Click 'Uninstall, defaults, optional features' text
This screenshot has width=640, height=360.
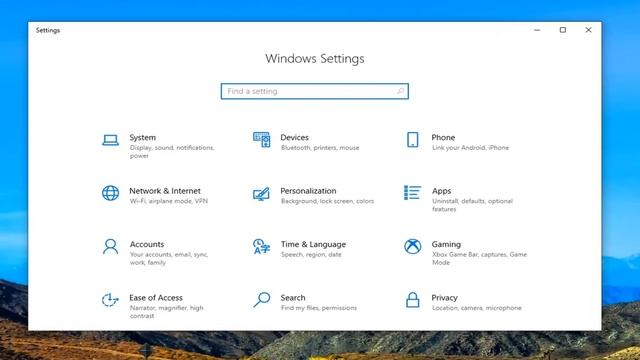click(472, 205)
